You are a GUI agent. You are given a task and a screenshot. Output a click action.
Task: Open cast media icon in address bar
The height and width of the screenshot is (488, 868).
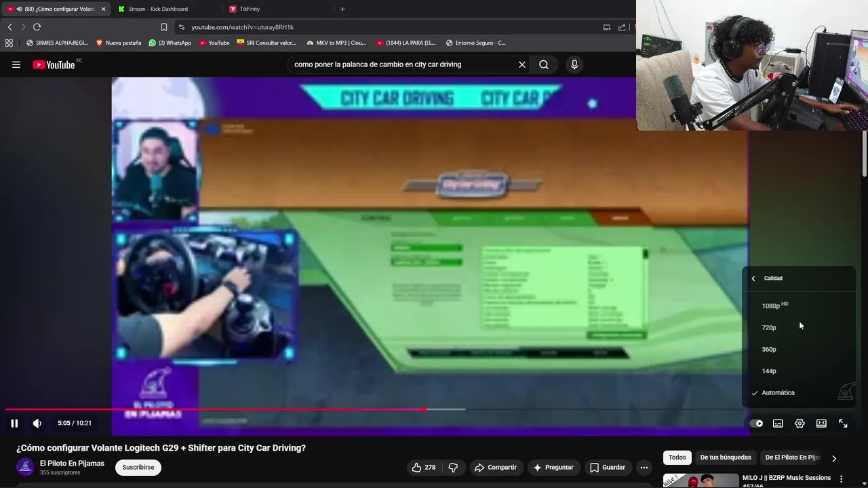[607, 27]
